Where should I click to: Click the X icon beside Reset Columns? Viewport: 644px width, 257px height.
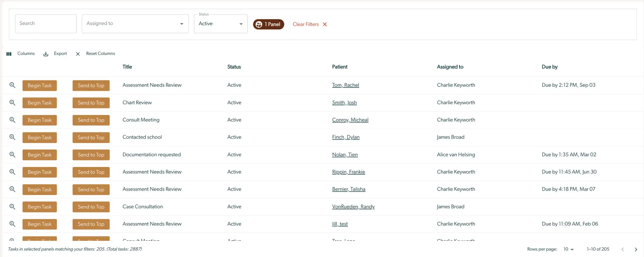coord(78,54)
